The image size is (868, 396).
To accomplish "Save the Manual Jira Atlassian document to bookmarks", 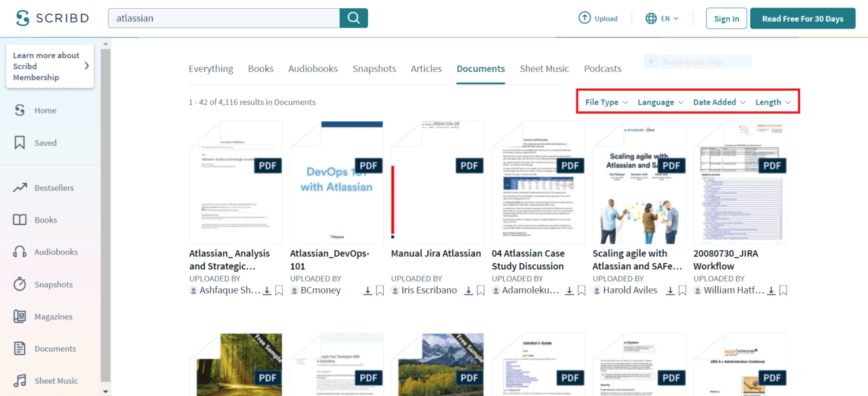I will click(480, 290).
